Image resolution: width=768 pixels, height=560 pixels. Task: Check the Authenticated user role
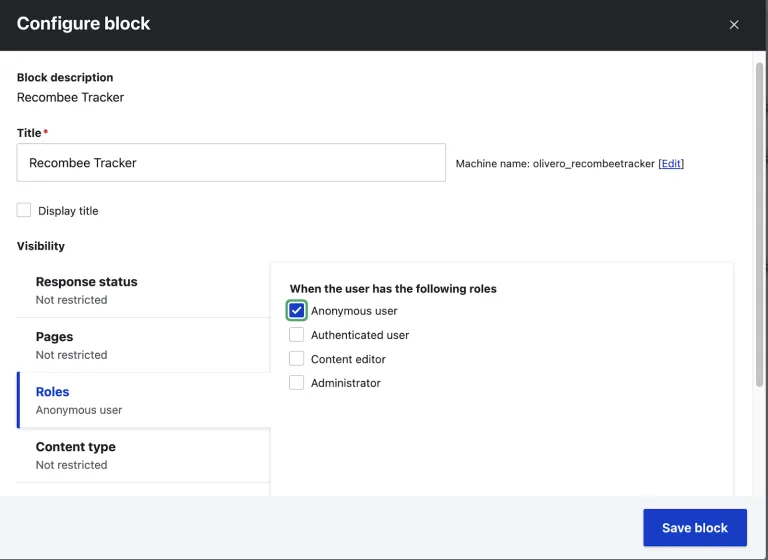[x=296, y=335]
